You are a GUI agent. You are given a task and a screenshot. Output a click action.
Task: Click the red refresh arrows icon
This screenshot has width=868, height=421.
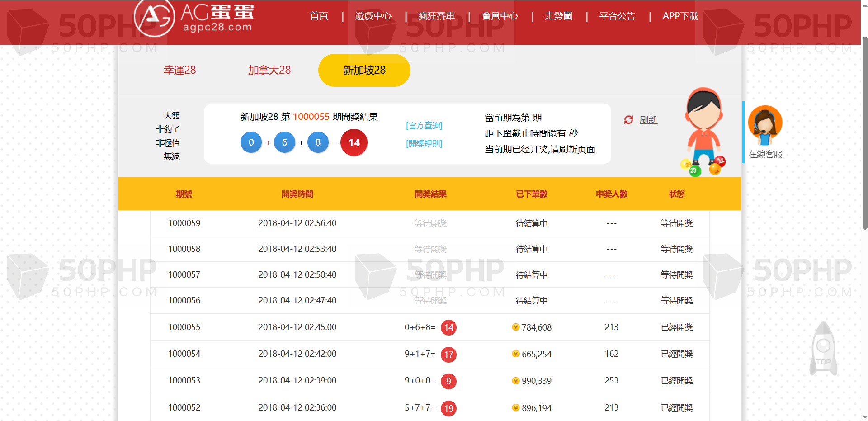[x=628, y=120]
